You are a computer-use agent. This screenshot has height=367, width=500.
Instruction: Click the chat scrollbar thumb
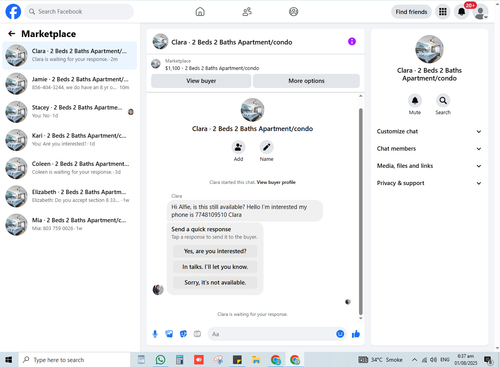(360, 211)
